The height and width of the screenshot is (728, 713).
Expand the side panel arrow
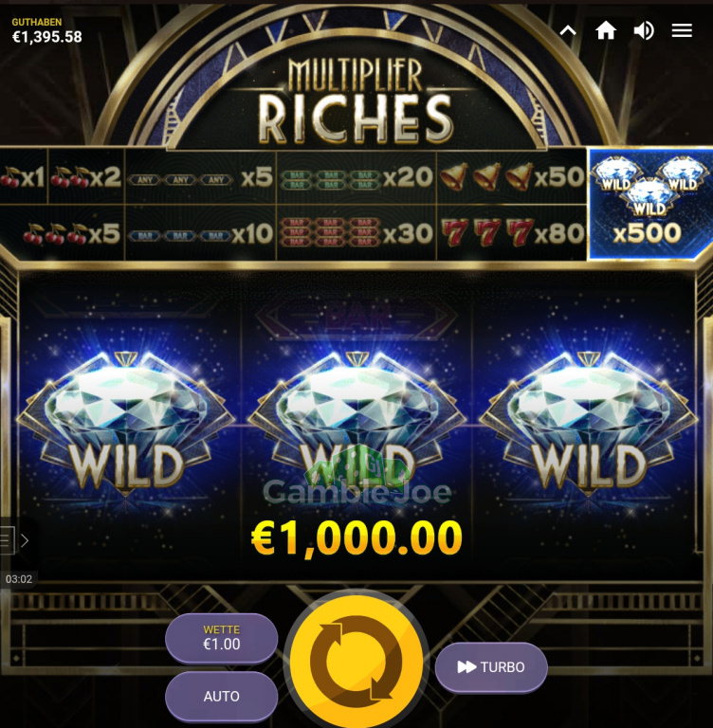[25, 540]
